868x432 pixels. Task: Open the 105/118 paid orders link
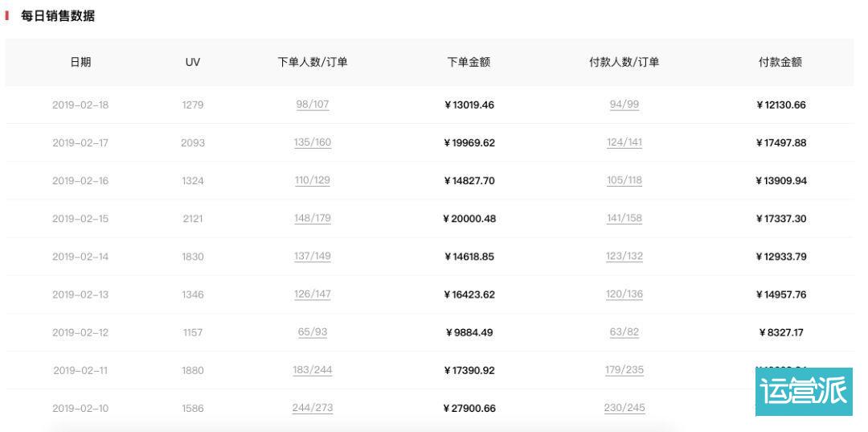[x=624, y=180]
